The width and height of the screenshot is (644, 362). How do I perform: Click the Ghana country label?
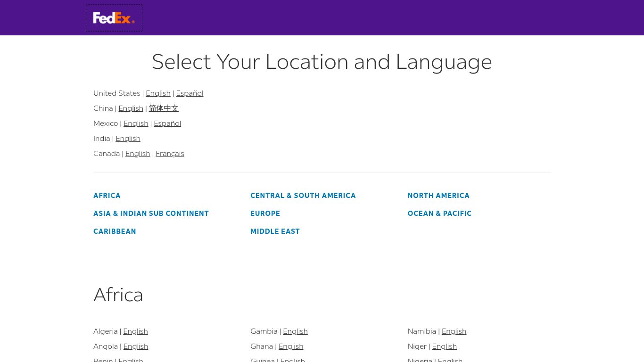click(x=262, y=346)
